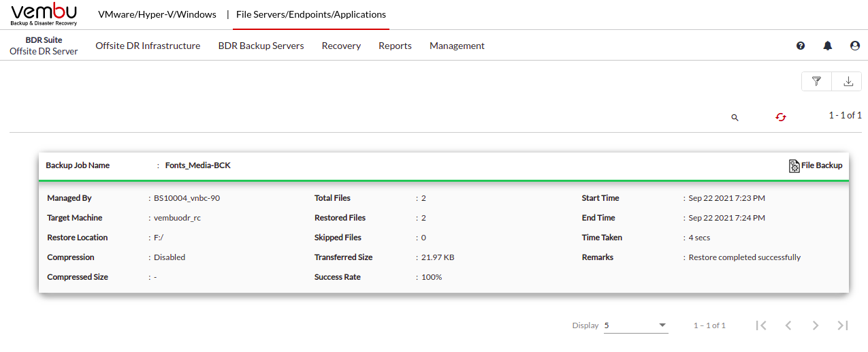The width and height of the screenshot is (868, 352).
Task: Click the Restored Files label
Action: click(340, 218)
